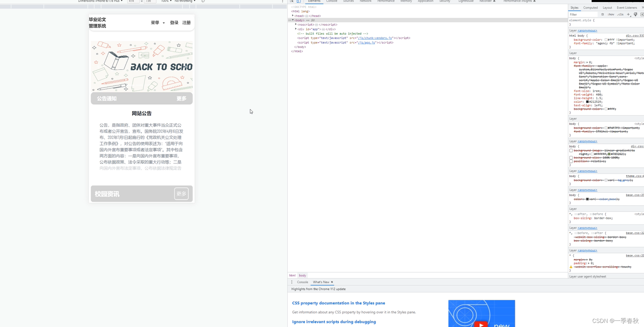644x327 pixels.
Task: Click the rendering emulation paintbrush icon
Action: (x=635, y=15)
